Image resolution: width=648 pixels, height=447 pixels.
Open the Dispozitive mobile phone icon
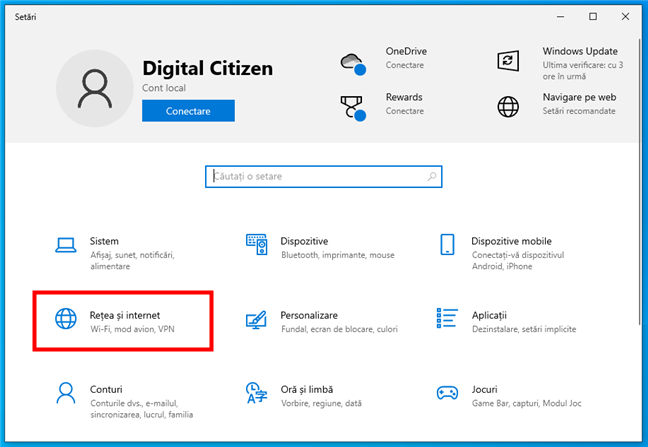(448, 246)
